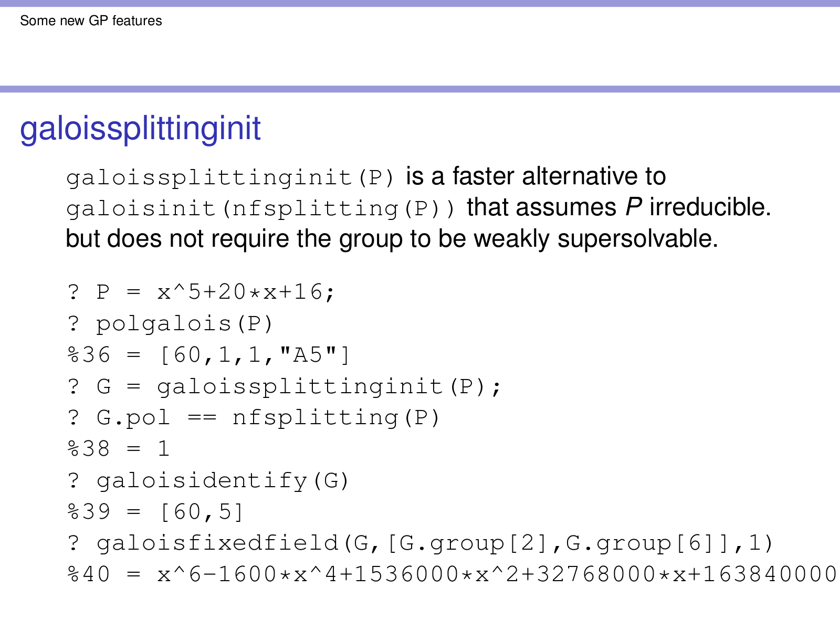Click 'galoissplittinginit(P)' code in the description paragraph
Viewport: 840px width, 630px height.
point(230,177)
